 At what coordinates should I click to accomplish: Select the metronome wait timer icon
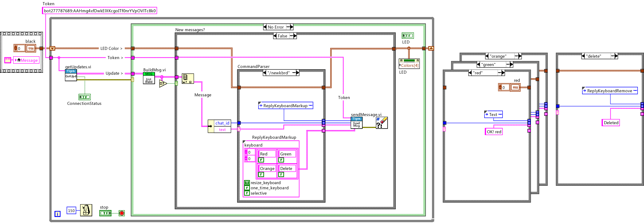click(x=86, y=210)
